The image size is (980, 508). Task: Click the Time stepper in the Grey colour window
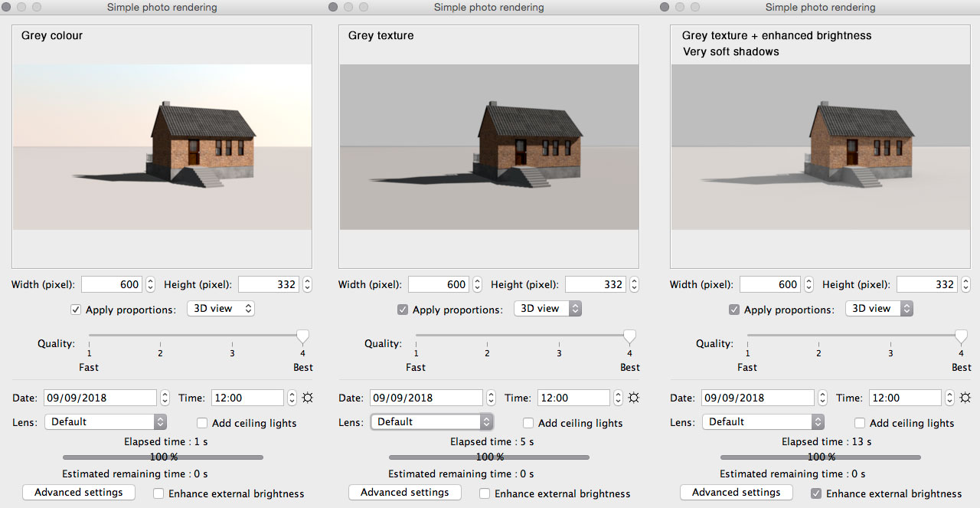point(292,398)
